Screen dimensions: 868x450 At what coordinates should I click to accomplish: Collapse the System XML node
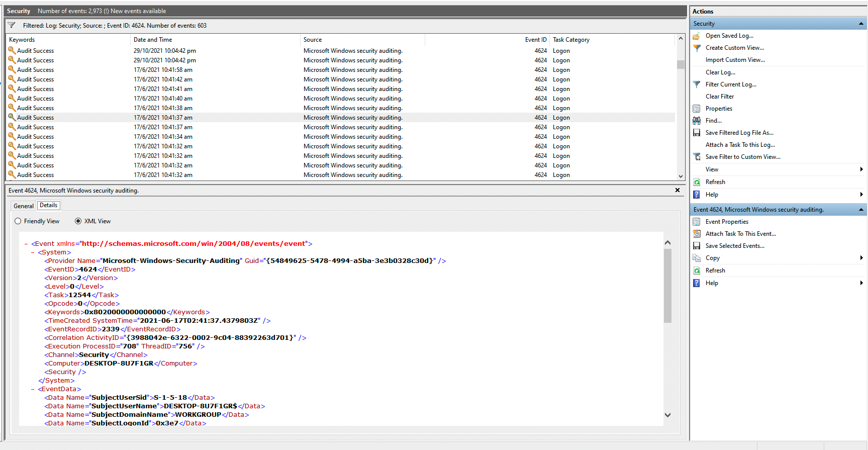[33, 252]
